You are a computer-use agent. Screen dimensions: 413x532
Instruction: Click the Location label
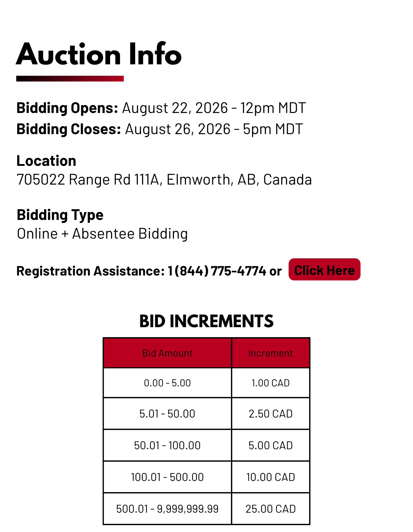[x=46, y=161]
